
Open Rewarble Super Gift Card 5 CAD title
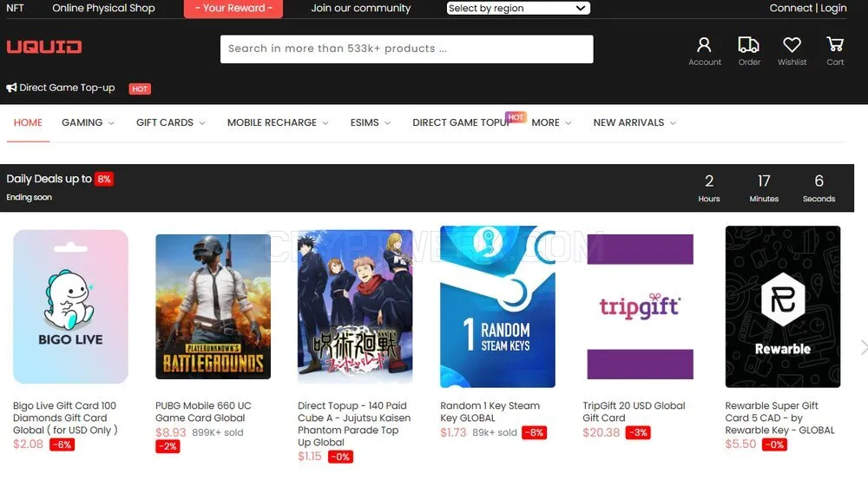tap(780, 417)
